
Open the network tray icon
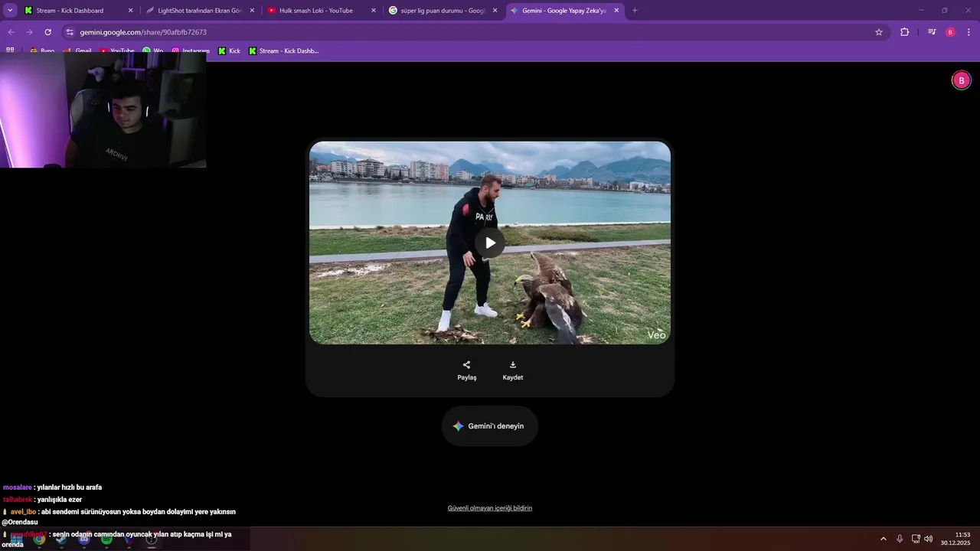pos(916,539)
